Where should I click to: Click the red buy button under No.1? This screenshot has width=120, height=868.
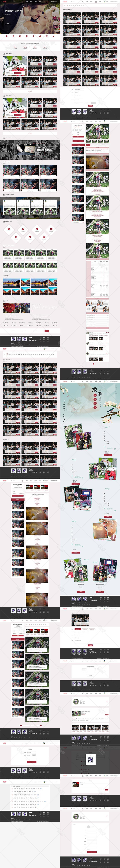(x=108, y=455)
